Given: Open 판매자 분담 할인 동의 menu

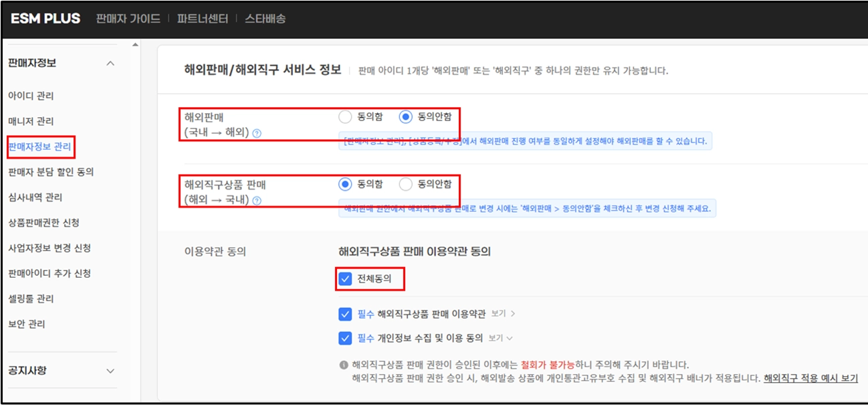Looking at the screenshot, I should tap(51, 172).
